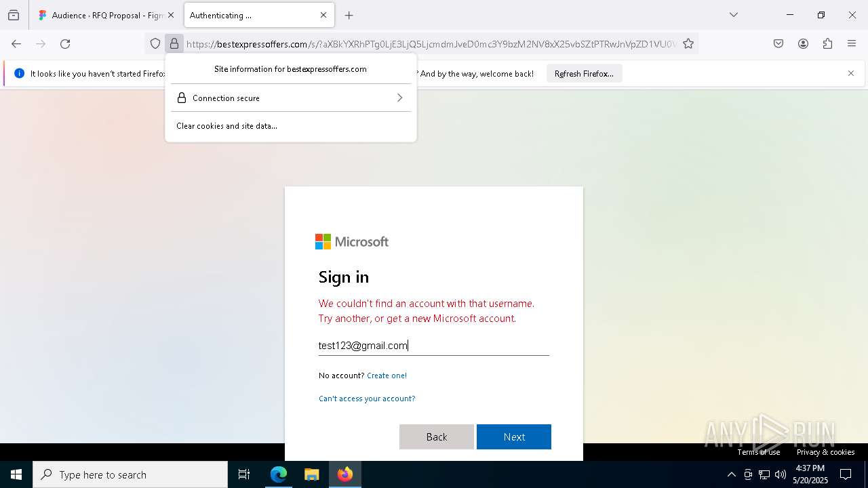Open File Explorer from taskbar
The height and width of the screenshot is (488, 868).
click(x=312, y=475)
